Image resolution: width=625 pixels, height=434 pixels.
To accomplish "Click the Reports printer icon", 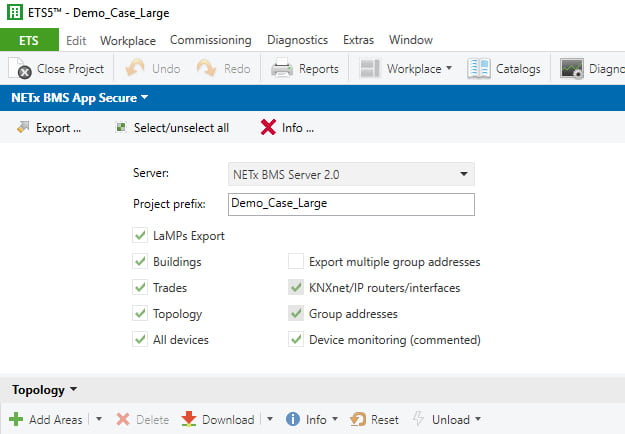I will click(282, 69).
